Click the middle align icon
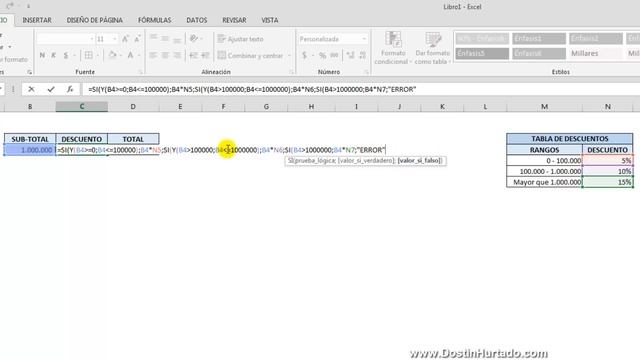Viewport: 640px width, 360px height. click(x=165, y=39)
